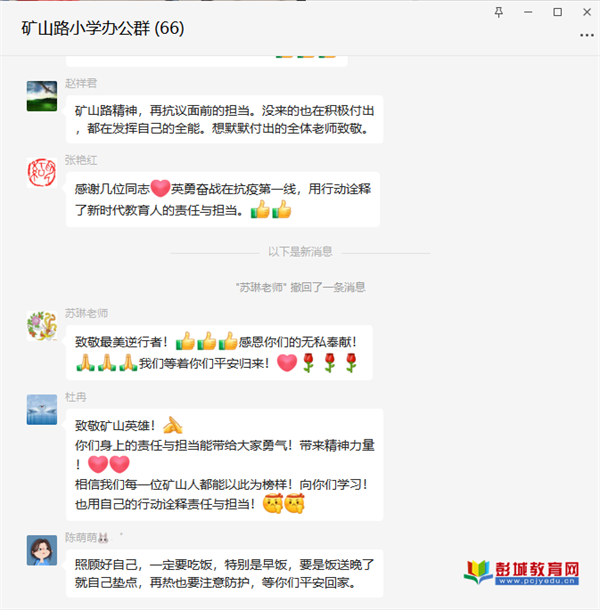This screenshot has width=600, height=610.
Task: Open 张艳红's red seal avatar
Action: click(x=42, y=173)
